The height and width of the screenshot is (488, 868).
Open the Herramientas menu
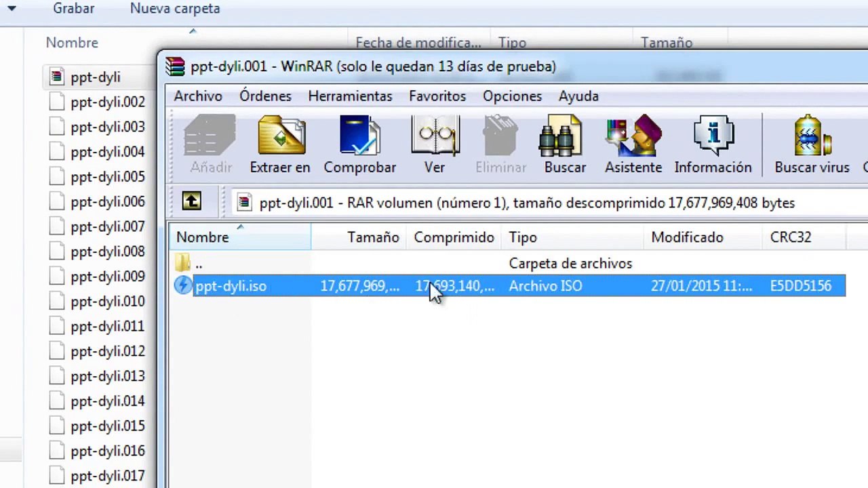[350, 96]
